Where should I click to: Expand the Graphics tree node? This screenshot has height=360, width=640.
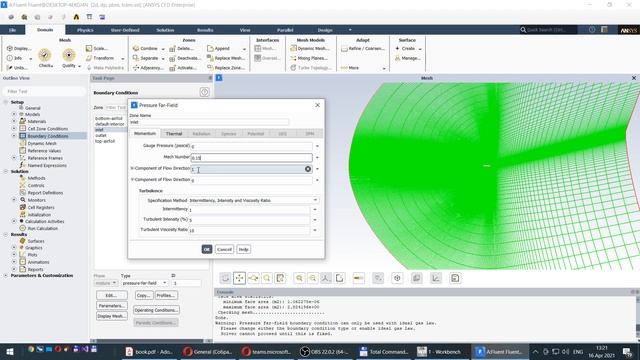click(x=14, y=248)
